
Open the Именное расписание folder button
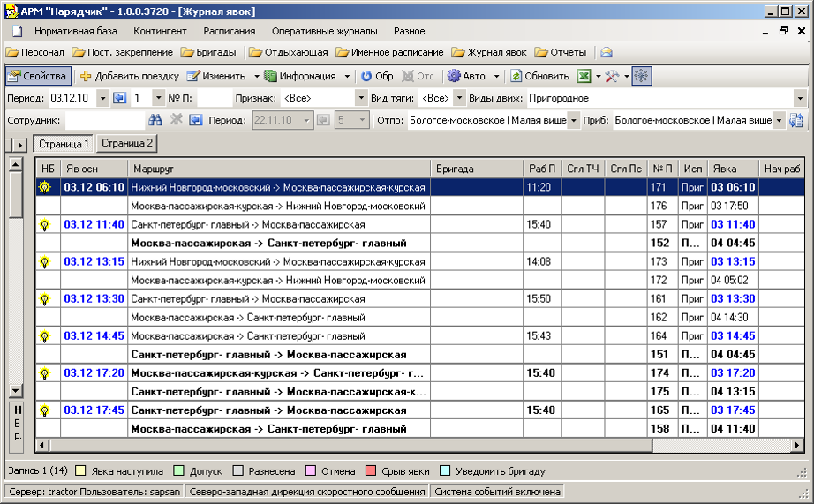pyautogui.click(x=388, y=53)
